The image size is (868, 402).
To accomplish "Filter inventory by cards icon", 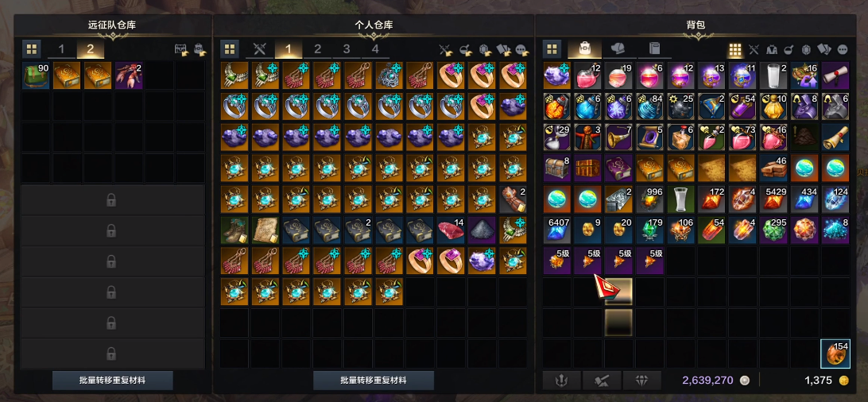I will click(823, 49).
